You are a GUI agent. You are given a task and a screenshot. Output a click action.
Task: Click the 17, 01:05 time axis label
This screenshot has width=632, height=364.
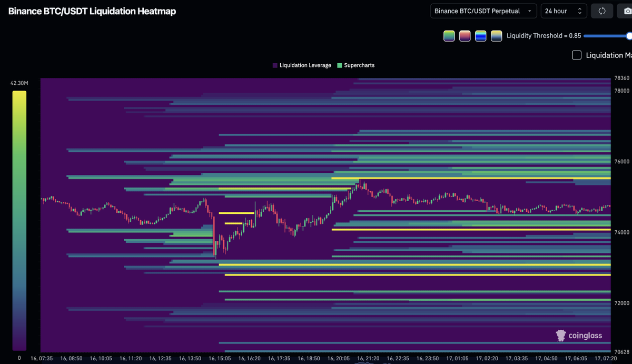tap(457, 358)
